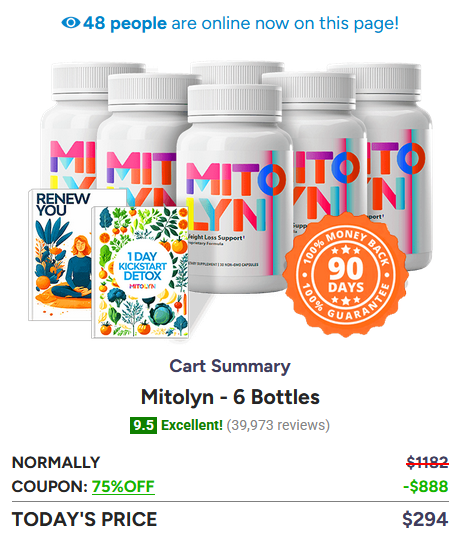
Task: Click the COUPON: label text
Action: (x=50, y=486)
